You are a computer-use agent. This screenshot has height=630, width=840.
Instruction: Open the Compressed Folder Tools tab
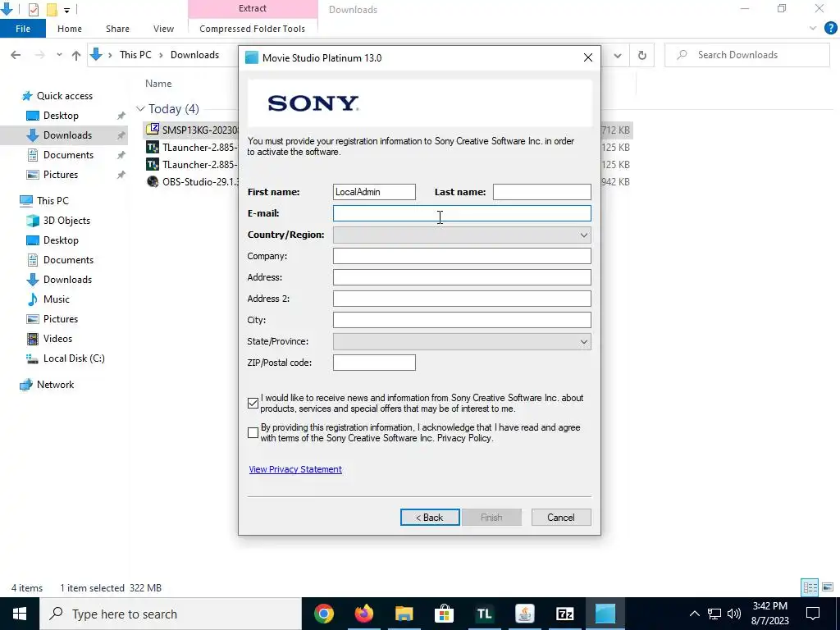click(x=253, y=29)
